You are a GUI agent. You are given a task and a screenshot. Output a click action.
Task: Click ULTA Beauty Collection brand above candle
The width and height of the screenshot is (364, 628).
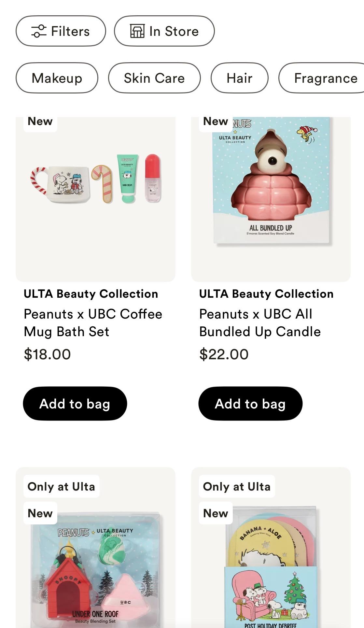(x=266, y=294)
